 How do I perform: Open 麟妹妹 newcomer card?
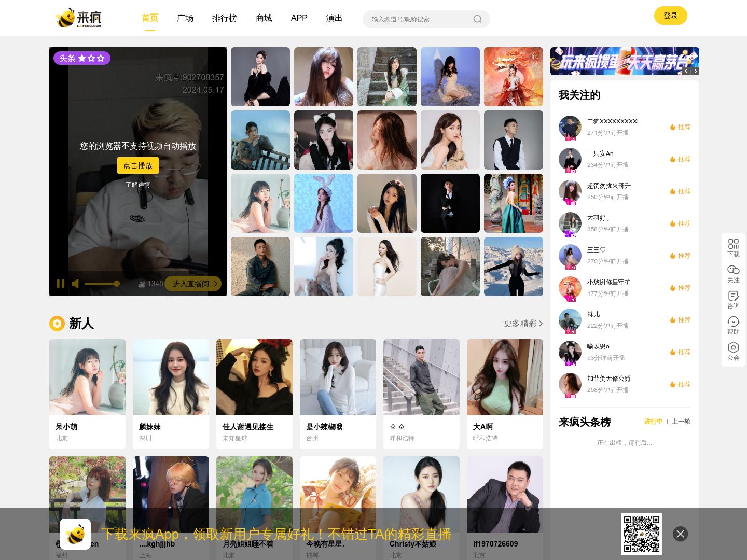[x=171, y=394]
